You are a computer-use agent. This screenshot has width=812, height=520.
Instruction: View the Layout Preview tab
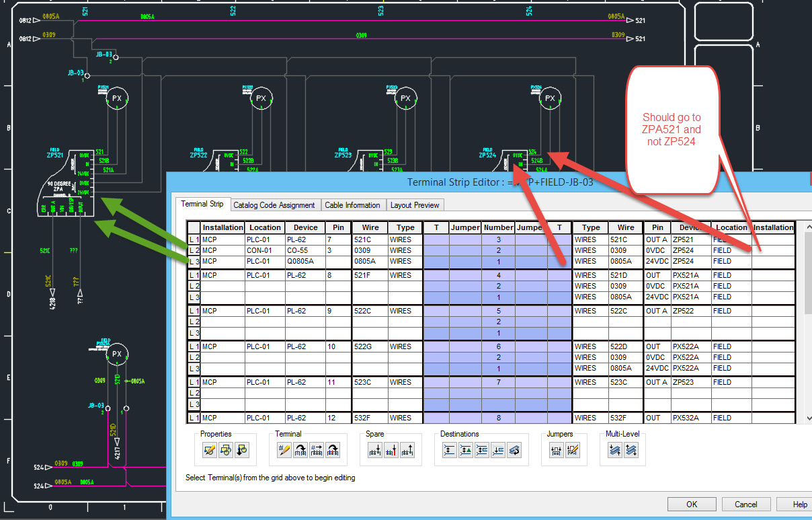point(415,205)
